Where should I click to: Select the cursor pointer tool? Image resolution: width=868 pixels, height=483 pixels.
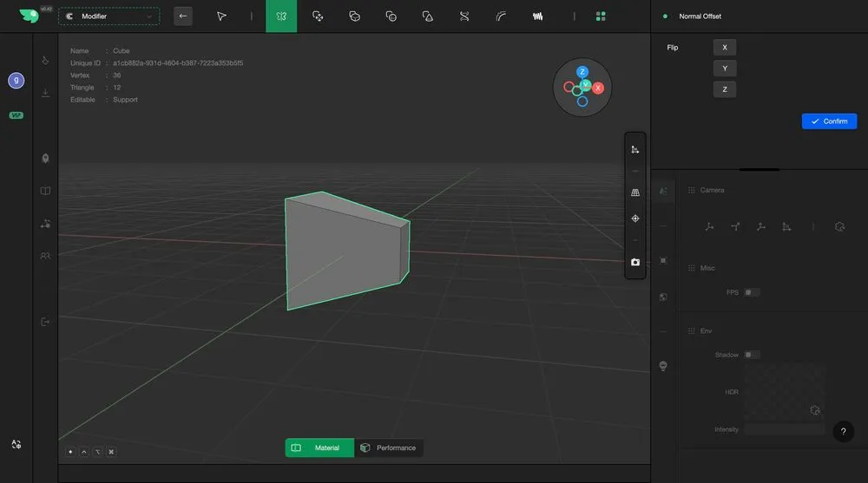(221, 16)
